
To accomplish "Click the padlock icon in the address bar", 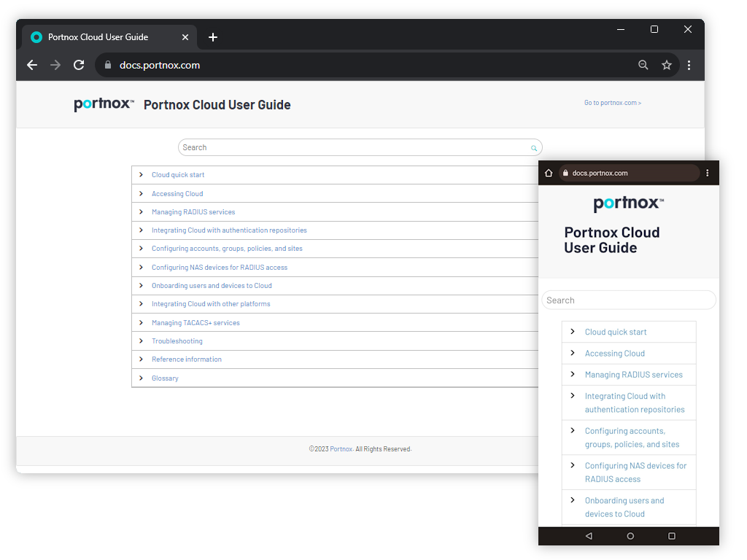I will tap(107, 65).
